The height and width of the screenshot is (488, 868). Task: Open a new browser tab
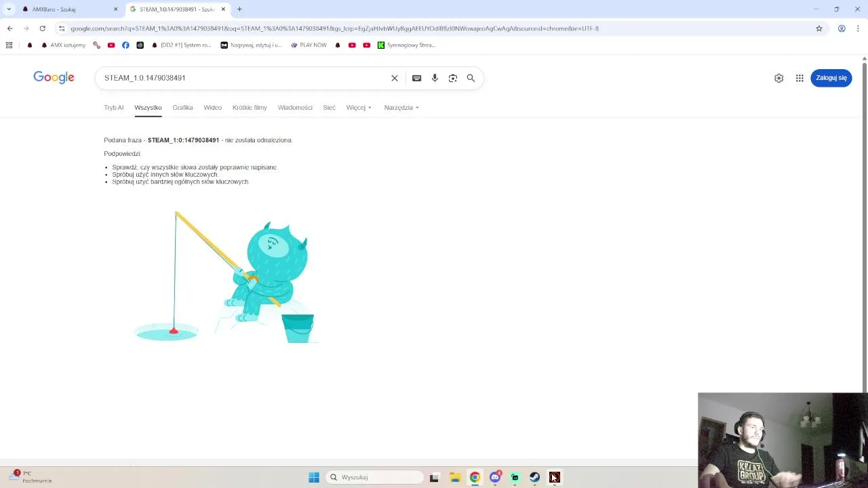coord(239,9)
